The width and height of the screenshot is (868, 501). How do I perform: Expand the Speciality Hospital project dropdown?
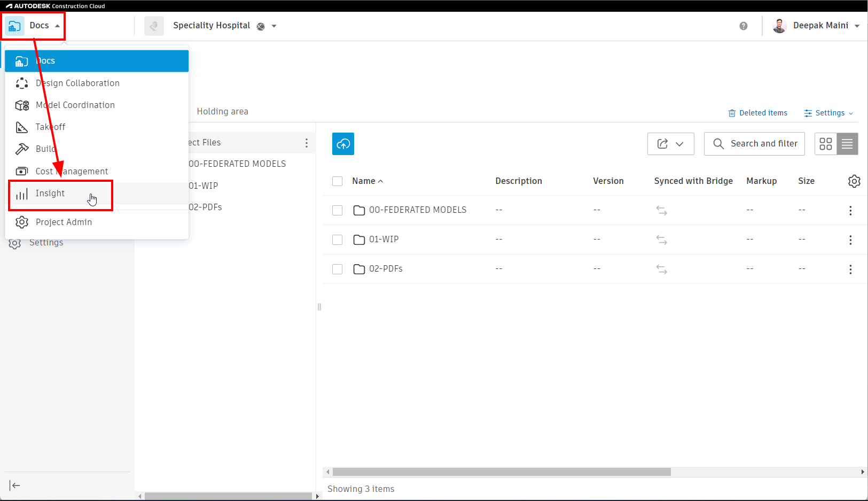tap(274, 26)
